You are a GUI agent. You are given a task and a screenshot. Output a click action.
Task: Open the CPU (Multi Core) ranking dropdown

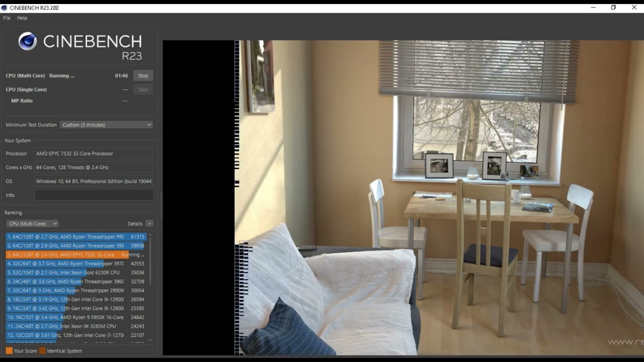click(x=32, y=224)
